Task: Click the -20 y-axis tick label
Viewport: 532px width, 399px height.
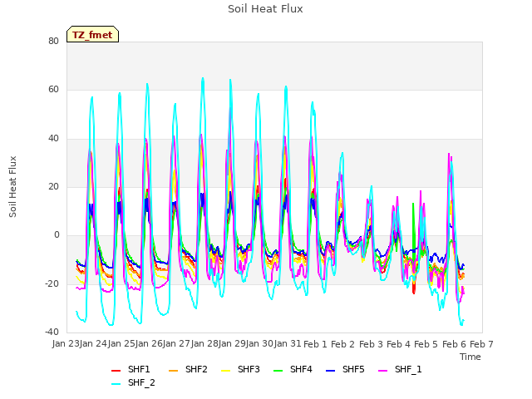Action: tap(52, 283)
